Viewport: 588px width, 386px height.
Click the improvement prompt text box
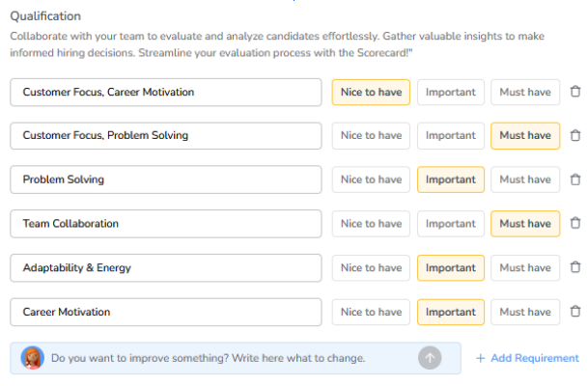(222, 358)
